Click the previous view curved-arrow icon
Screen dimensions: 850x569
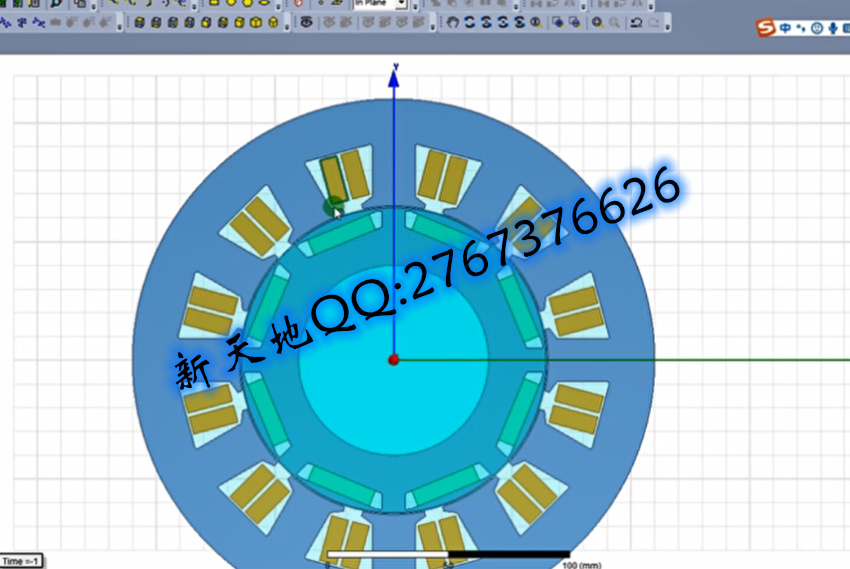coord(636,23)
